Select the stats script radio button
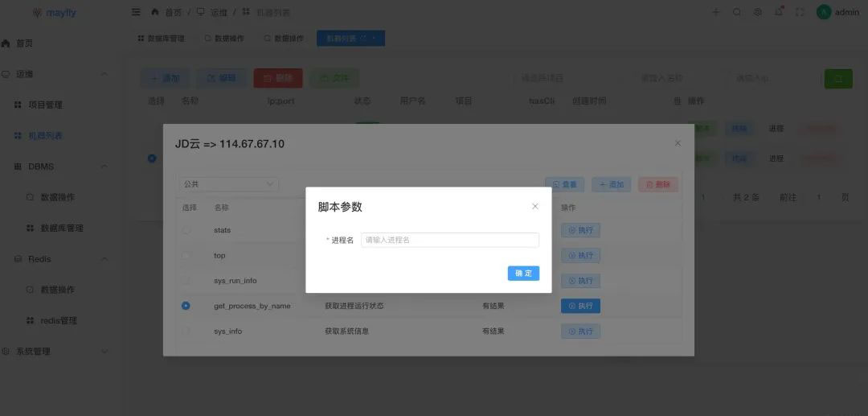 [186, 230]
